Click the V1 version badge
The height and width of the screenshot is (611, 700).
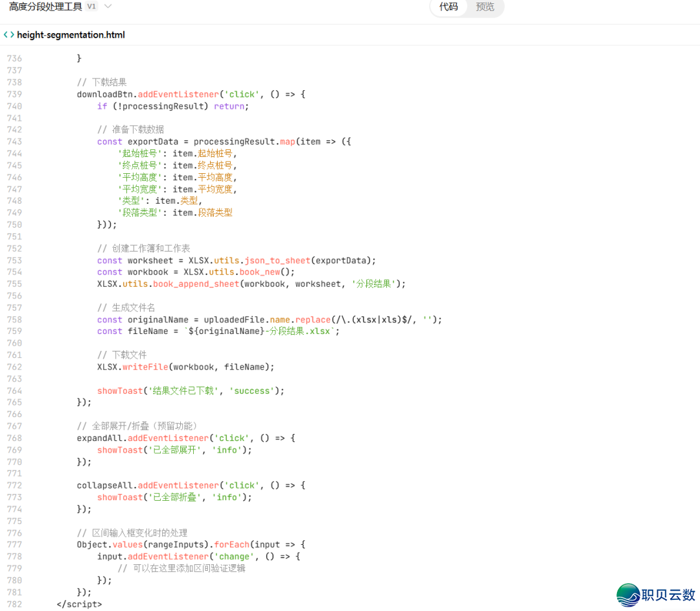(x=91, y=6)
